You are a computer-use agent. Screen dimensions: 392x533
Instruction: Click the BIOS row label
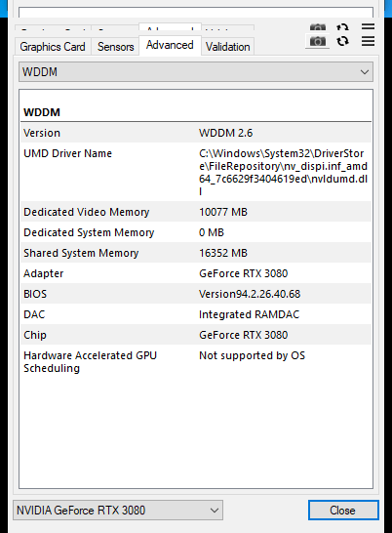[x=35, y=294]
